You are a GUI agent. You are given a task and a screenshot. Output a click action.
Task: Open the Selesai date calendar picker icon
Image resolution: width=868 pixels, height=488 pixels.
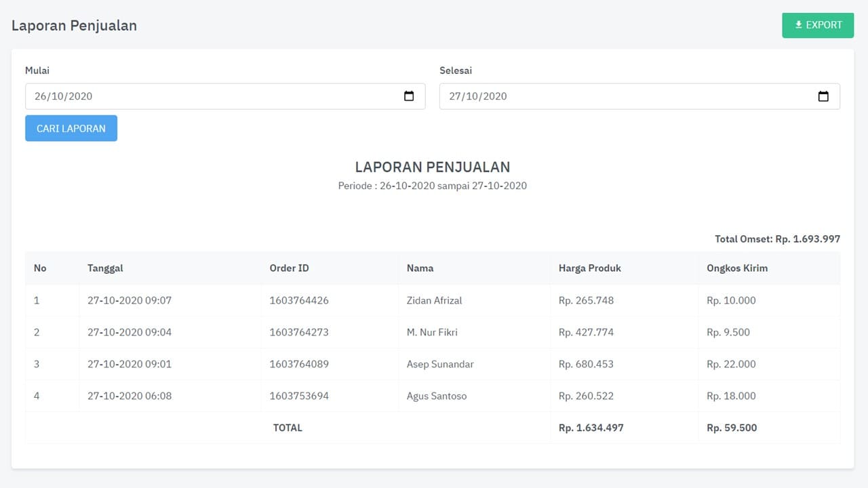pyautogui.click(x=823, y=96)
